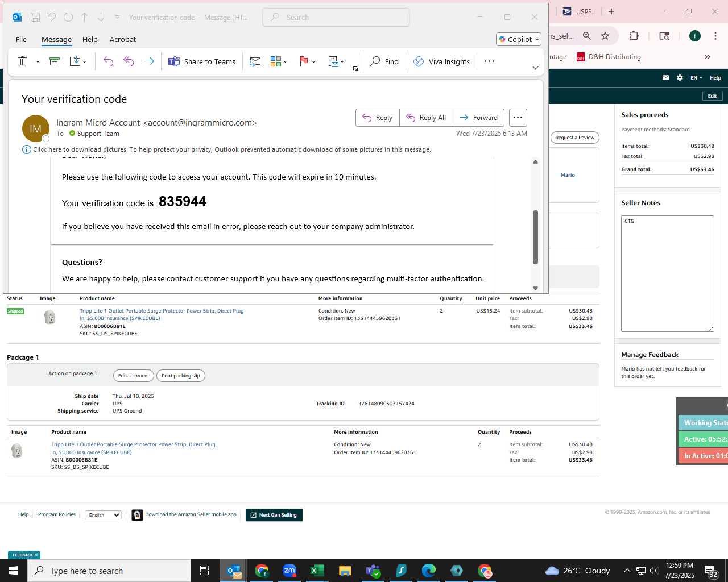Image resolution: width=728 pixels, height=582 pixels.
Task: Click the Outlook Search box
Action: [x=336, y=17]
